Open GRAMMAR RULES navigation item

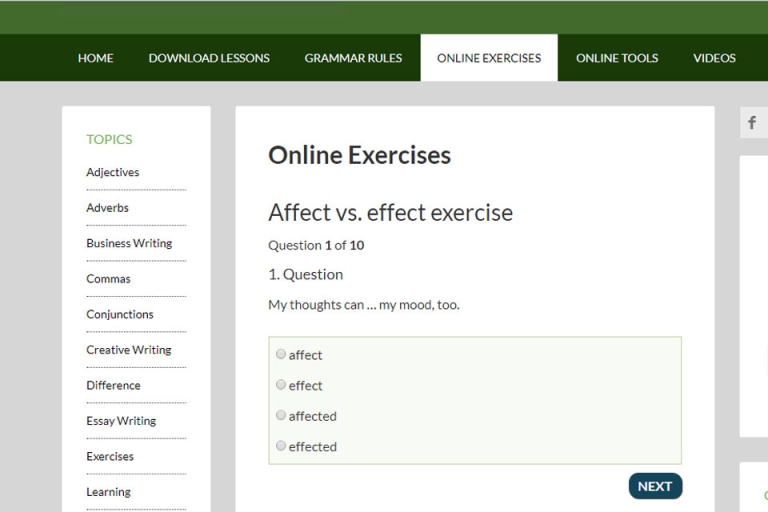pyautogui.click(x=353, y=58)
